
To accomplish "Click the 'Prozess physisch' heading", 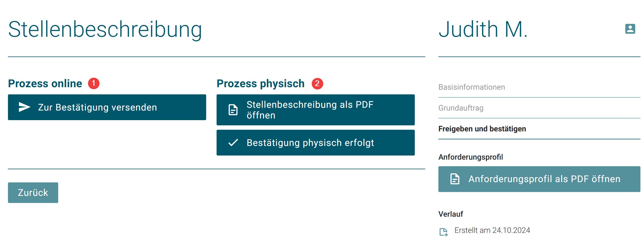I will [x=261, y=84].
